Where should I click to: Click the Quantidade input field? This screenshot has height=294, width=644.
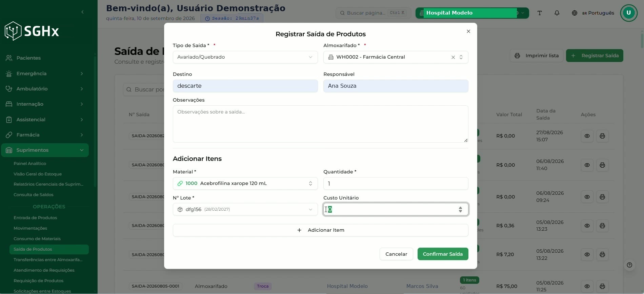[396, 183]
